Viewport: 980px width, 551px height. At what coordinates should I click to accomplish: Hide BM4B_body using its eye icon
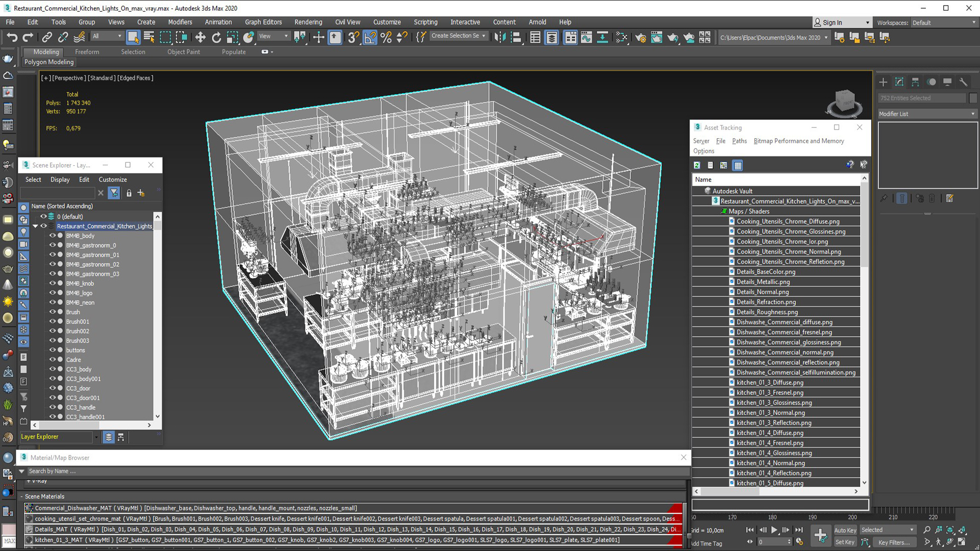52,236
